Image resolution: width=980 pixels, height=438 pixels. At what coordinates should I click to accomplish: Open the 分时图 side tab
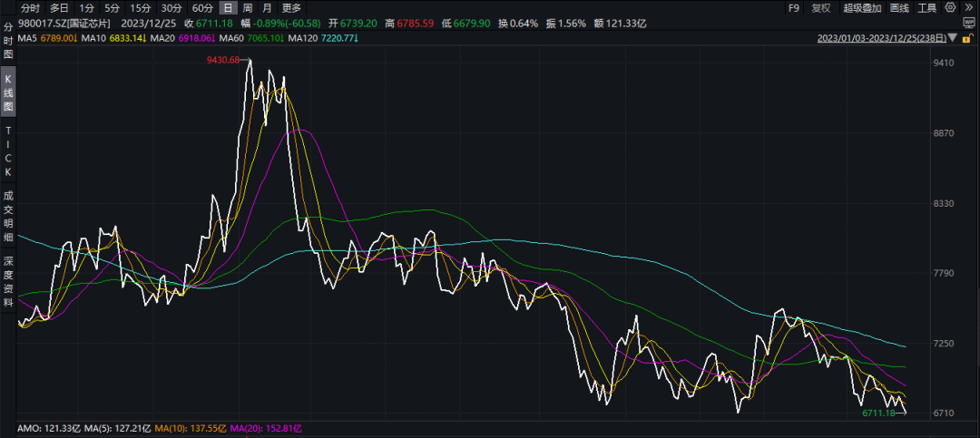tap(8, 41)
